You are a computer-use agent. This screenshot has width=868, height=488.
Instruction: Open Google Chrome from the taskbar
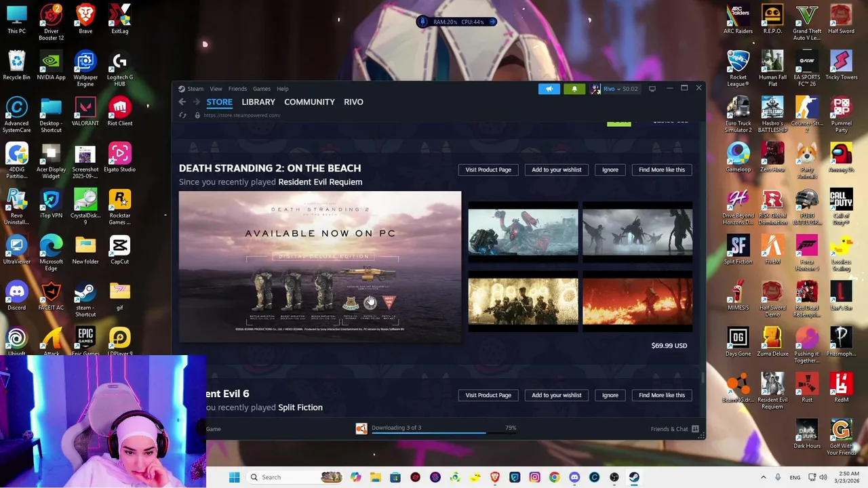click(554, 477)
